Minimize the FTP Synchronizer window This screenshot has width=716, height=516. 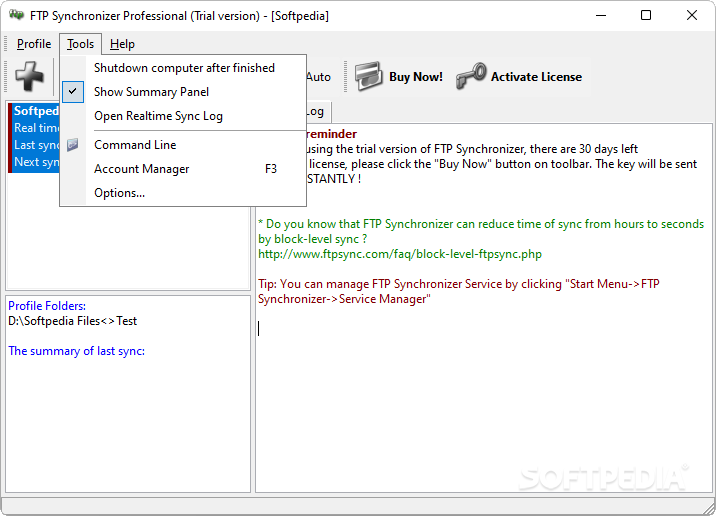(601, 16)
